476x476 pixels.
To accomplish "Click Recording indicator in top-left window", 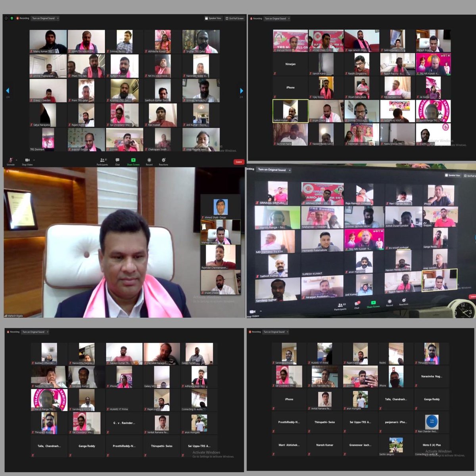I will click(x=22, y=18).
